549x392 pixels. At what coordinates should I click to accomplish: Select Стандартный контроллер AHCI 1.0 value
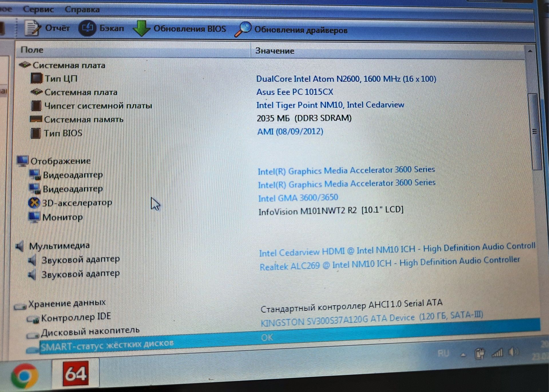352,306
